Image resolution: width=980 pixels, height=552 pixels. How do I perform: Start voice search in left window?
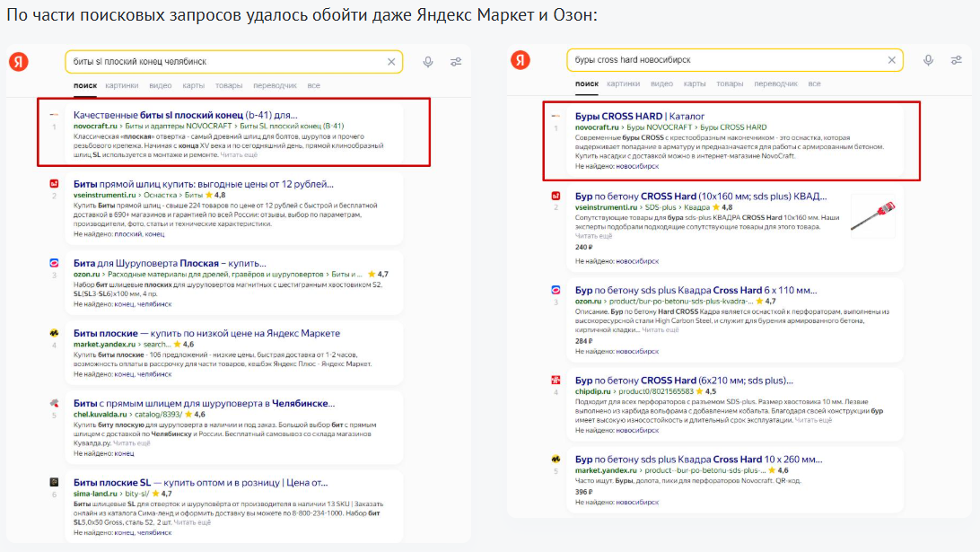428,62
